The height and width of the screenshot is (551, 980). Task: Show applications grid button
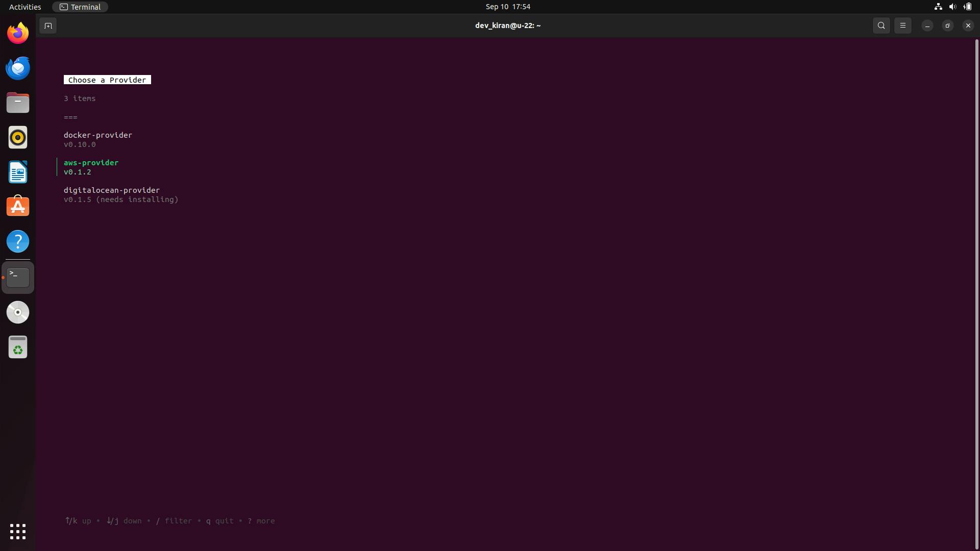pos(18,532)
